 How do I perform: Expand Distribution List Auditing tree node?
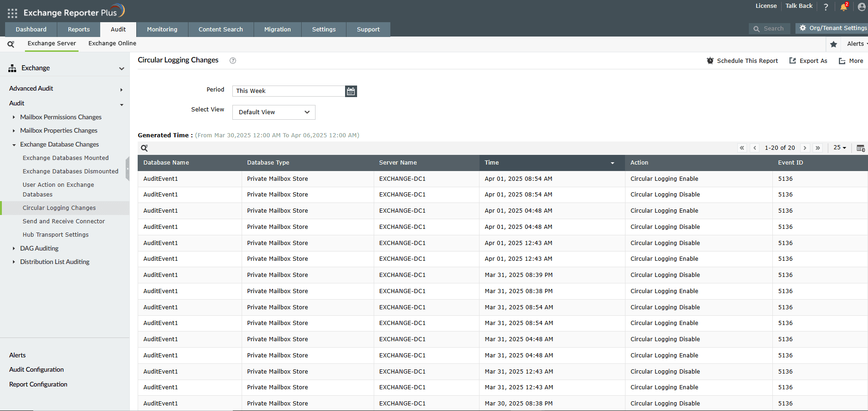point(14,262)
